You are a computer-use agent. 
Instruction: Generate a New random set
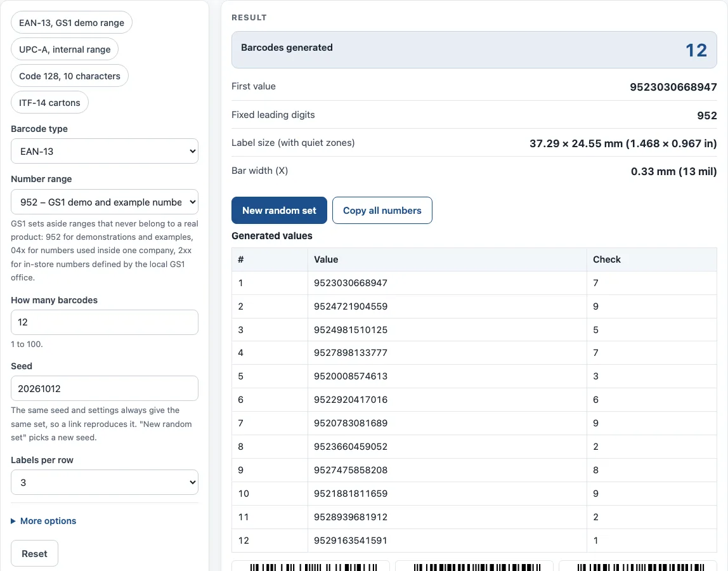point(279,211)
